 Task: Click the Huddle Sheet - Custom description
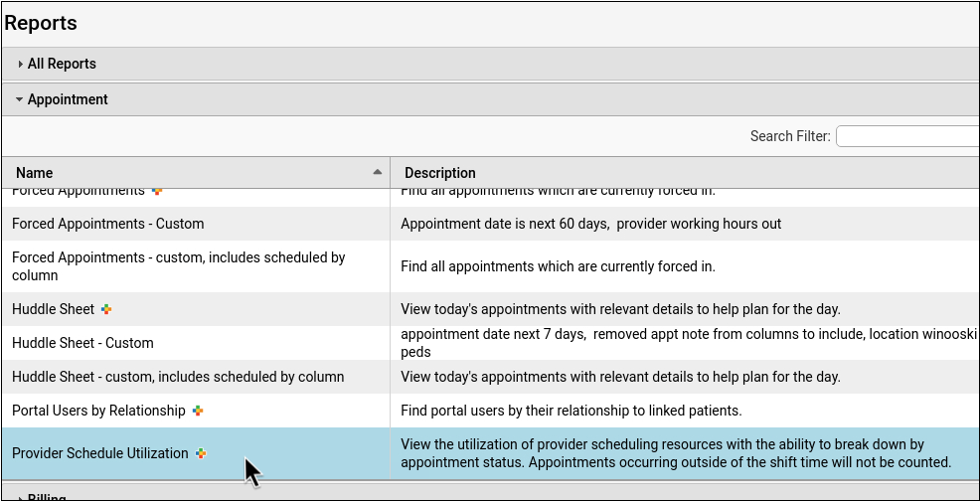click(686, 343)
